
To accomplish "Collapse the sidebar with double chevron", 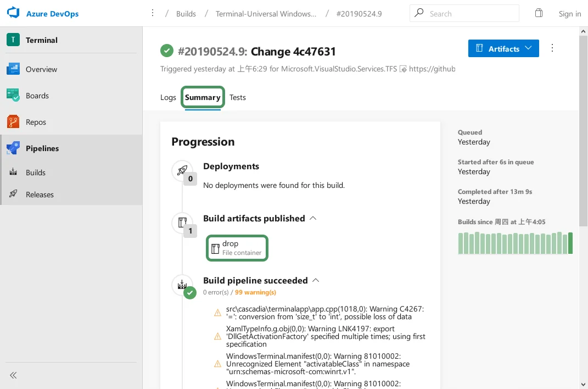I will click(x=13, y=375).
